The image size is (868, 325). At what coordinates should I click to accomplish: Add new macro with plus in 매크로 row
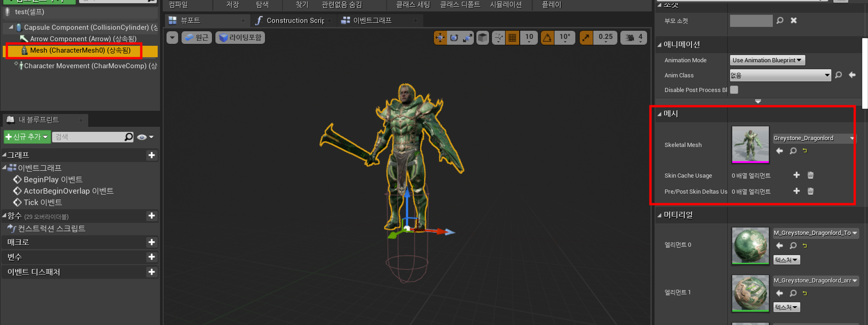point(152,242)
